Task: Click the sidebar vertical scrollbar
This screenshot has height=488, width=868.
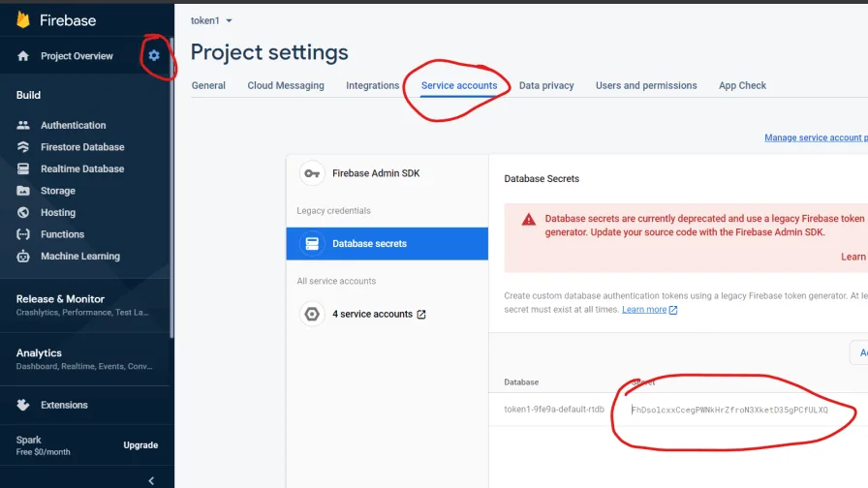Action: [x=171, y=188]
